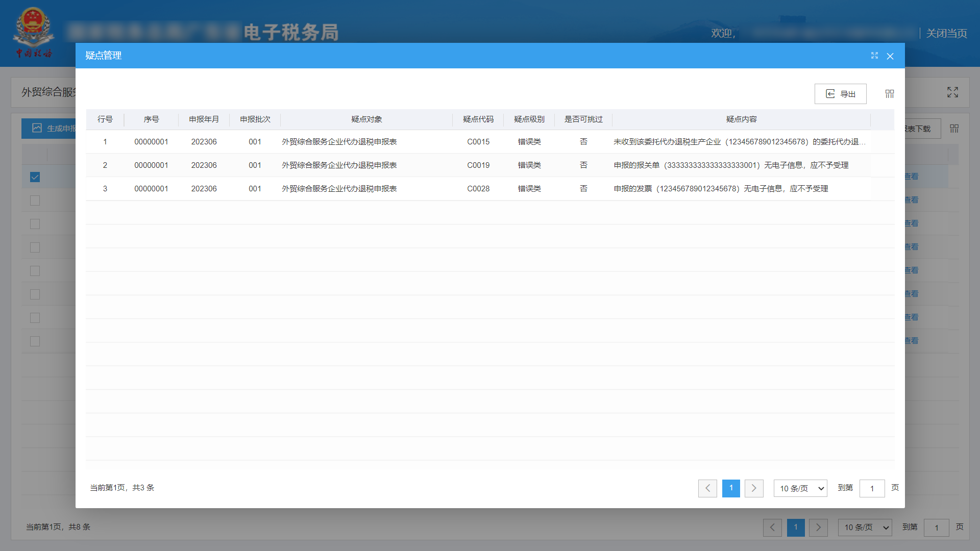
Task: Click dialog page jump input field
Action: (x=872, y=488)
